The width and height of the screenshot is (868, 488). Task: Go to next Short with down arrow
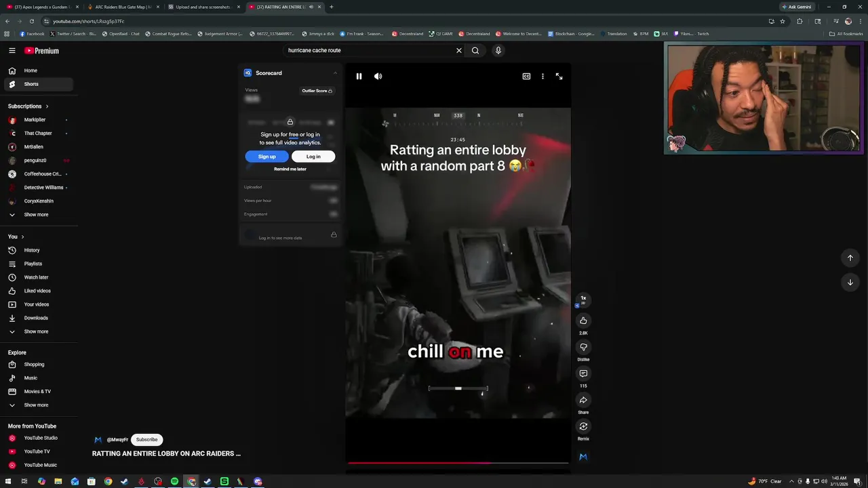tap(850, 283)
